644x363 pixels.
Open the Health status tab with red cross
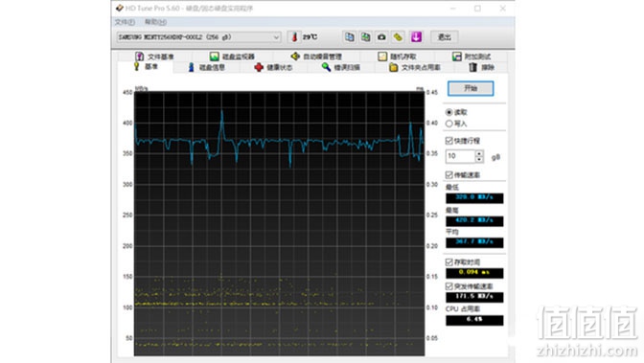273,67
